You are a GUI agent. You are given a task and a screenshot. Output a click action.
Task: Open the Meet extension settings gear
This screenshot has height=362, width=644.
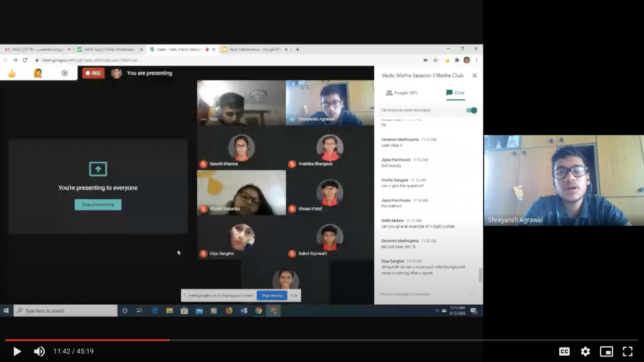(65, 73)
